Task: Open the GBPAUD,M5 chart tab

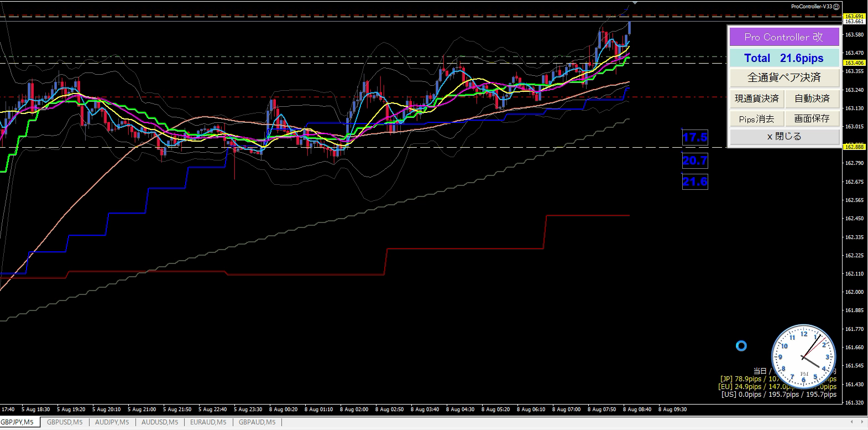Action: coord(257,422)
